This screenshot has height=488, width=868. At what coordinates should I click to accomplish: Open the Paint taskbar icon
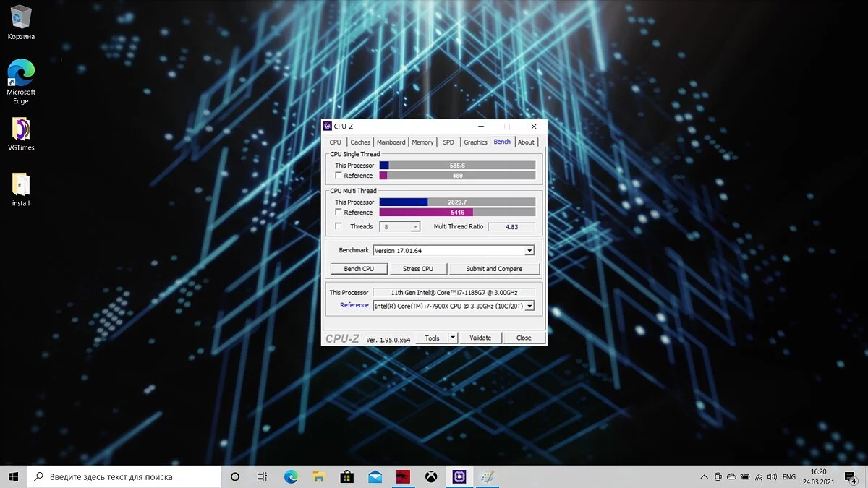[487, 477]
